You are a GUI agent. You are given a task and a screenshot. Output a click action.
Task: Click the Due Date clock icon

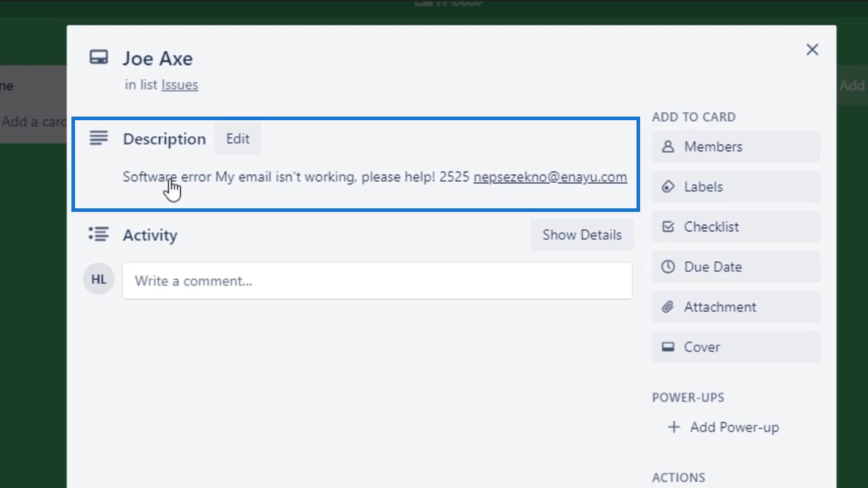(x=668, y=267)
